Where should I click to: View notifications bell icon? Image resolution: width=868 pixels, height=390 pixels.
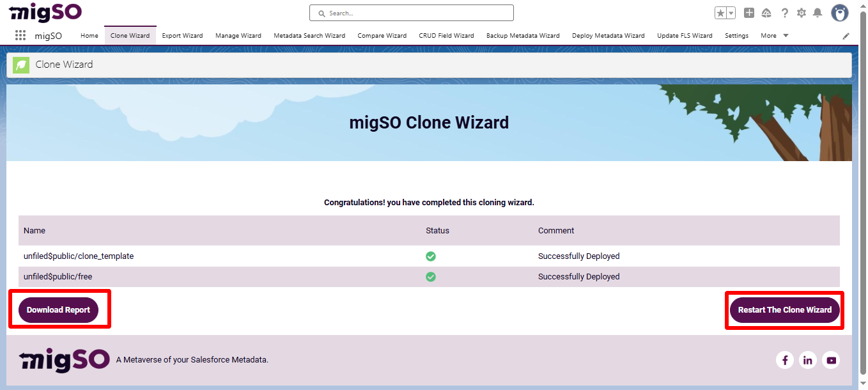818,13
